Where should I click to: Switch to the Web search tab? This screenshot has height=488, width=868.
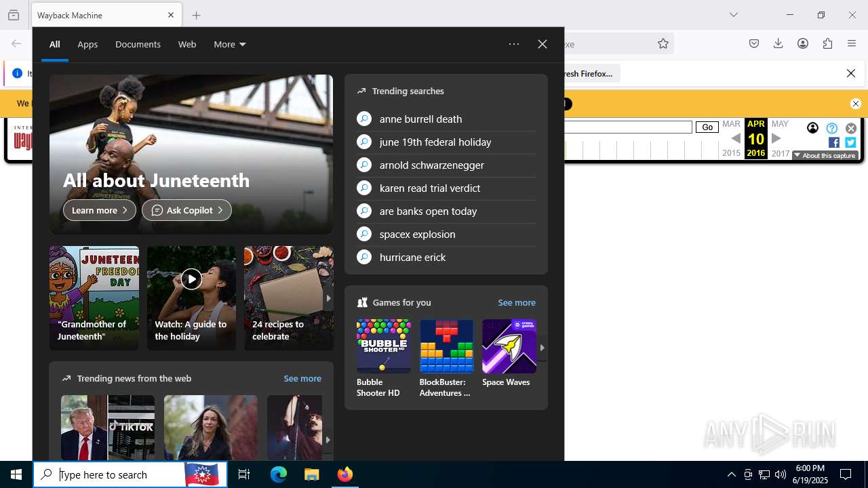187,44
